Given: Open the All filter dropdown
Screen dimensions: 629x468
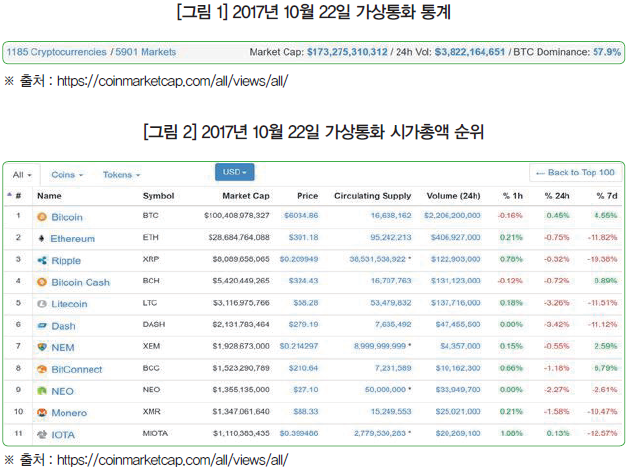Looking at the screenshot, I should pyautogui.click(x=22, y=175).
